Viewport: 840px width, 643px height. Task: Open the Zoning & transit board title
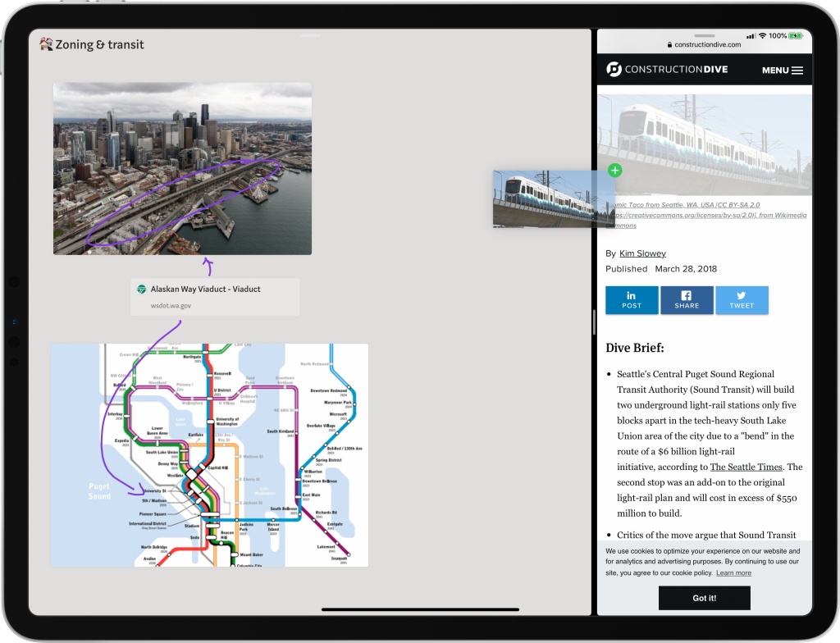pyautogui.click(x=99, y=44)
